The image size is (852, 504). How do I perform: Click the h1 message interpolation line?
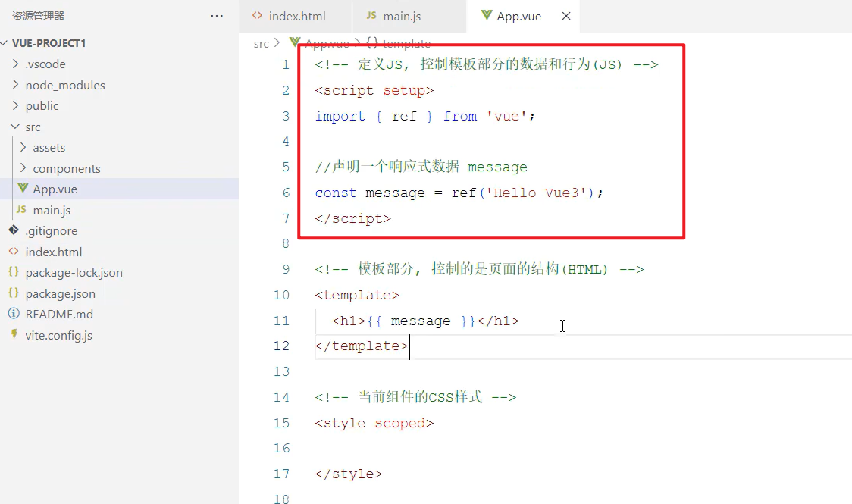click(x=425, y=321)
